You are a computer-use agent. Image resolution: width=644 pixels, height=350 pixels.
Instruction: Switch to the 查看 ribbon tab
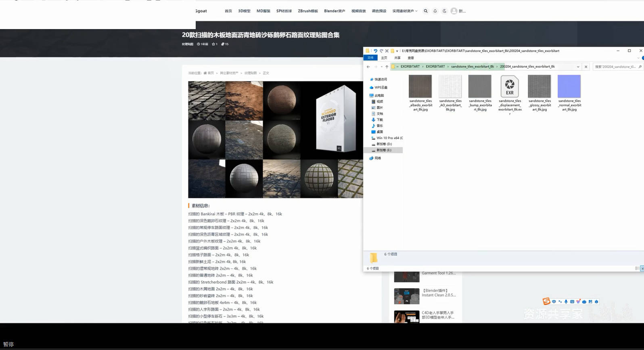pyautogui.click(x=411, y=58)
